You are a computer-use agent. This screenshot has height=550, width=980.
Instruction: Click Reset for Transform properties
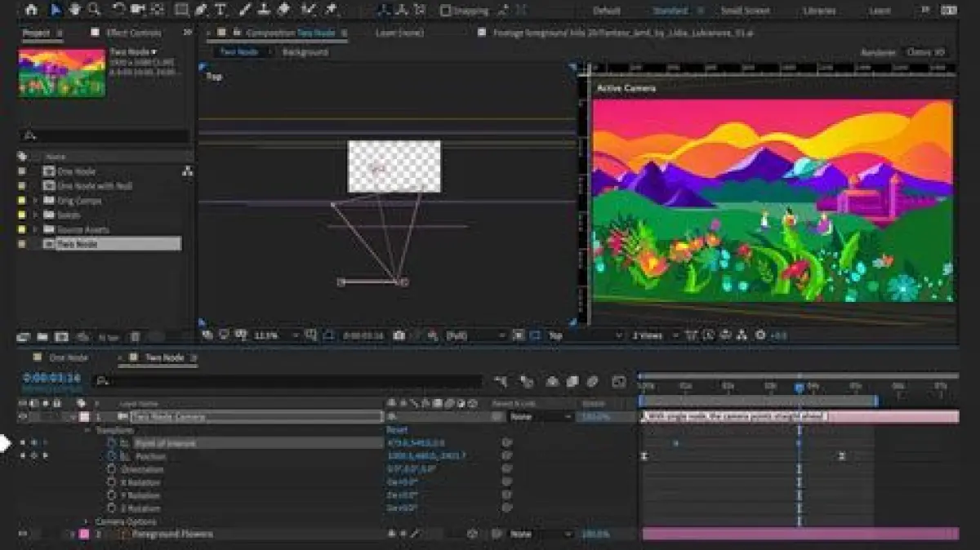pos(397,429)
